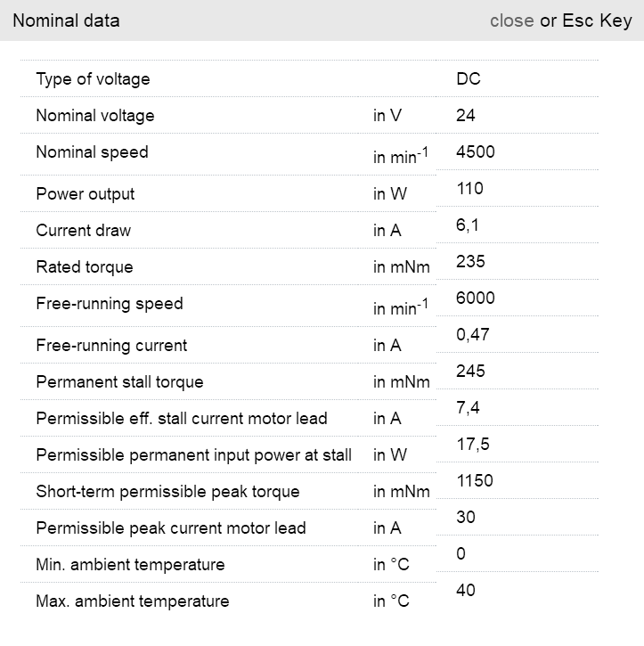Click the Max. ambient temperature label
Image resolution: width=644 pixels, height=646 pixels.
pyautogui.click(x=132, y=601)
